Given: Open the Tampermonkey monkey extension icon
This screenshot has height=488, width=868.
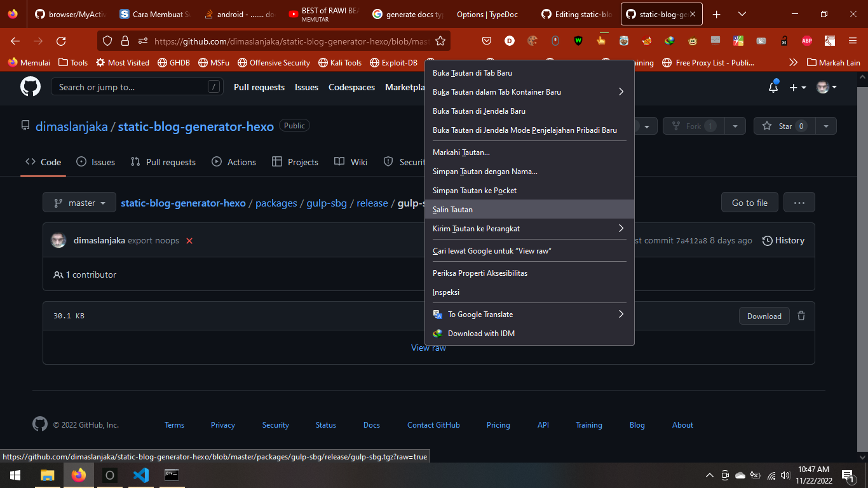Looking at the screenshot, I should [x=693, y=41].
